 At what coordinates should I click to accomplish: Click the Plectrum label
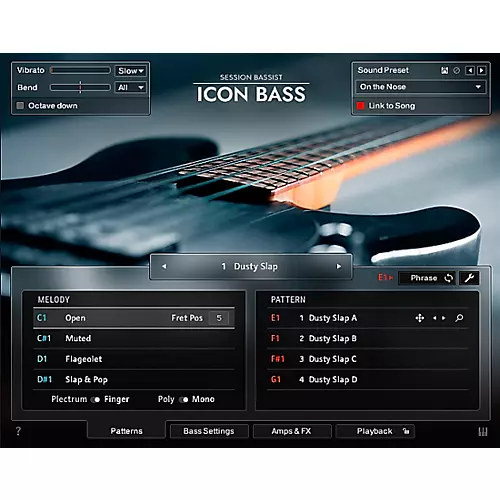69,399
